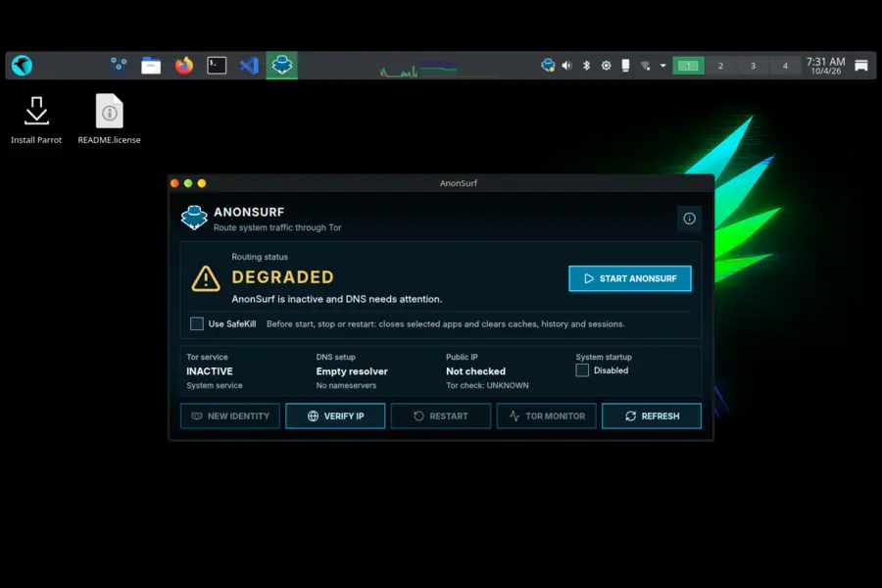Click the Empty resolver DNS value

click(x=352, y=371)
